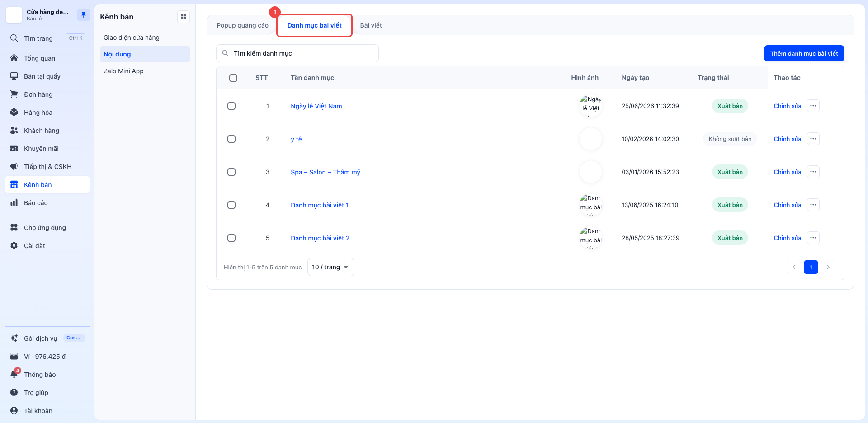
Task: Check the box for y tế row
Action: [231, 139]
